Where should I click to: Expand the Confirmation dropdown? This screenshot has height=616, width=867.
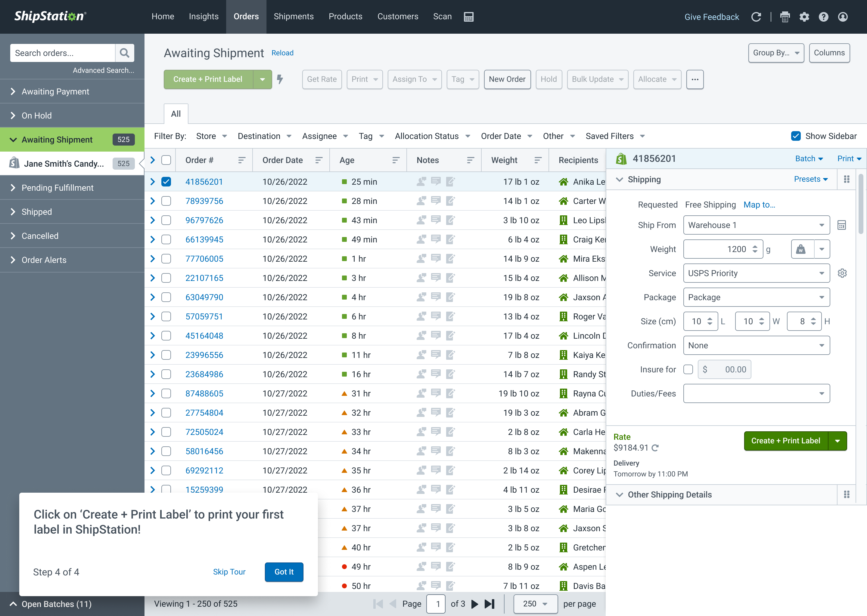756,346
